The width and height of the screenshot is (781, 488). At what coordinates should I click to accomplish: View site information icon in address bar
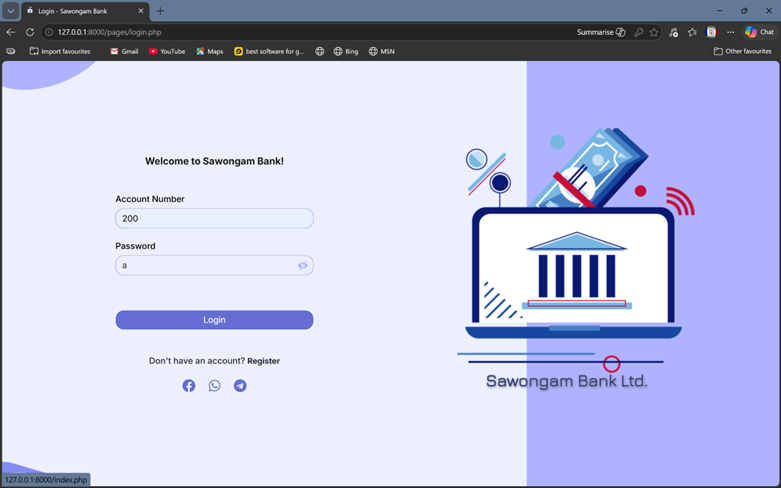49,32
